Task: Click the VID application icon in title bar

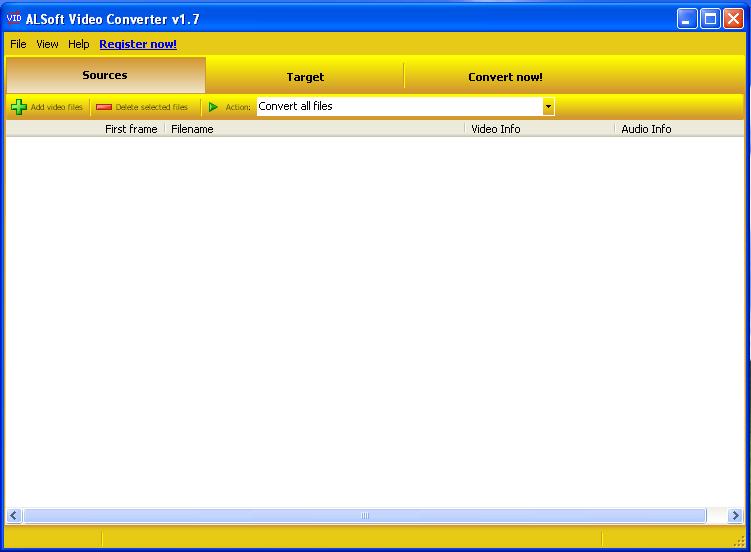Action: 13,19
